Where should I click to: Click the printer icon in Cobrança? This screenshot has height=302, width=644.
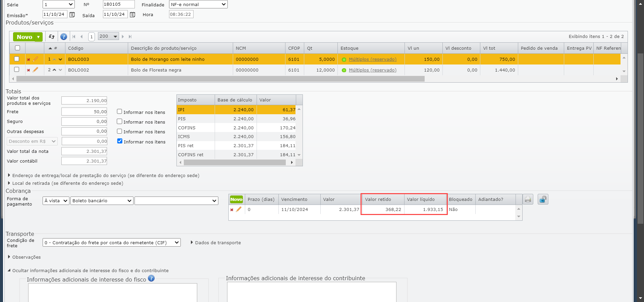[x=528, y=200]
